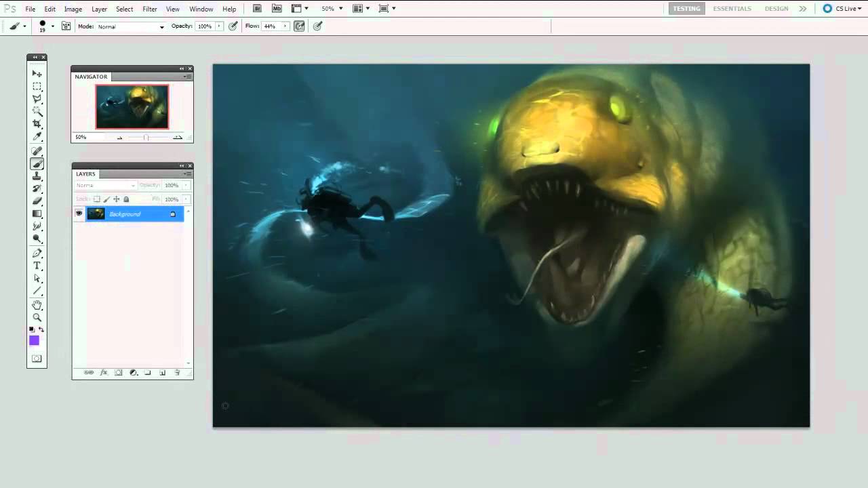The image size is (868, 488).
Task: Select the Smudge tool
Action: [x=37, y=227]
